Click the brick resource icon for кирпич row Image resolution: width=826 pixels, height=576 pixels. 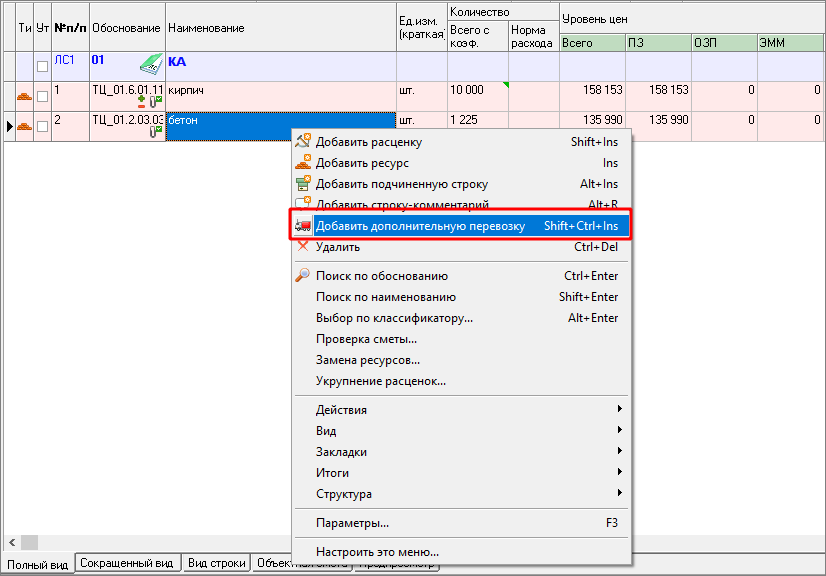point(25,96)
